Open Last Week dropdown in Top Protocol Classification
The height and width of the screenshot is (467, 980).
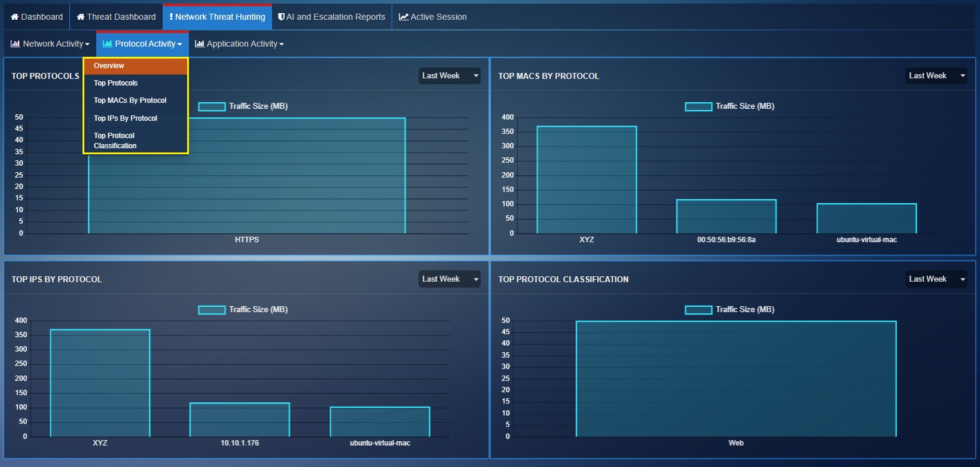tap(936, 279)
